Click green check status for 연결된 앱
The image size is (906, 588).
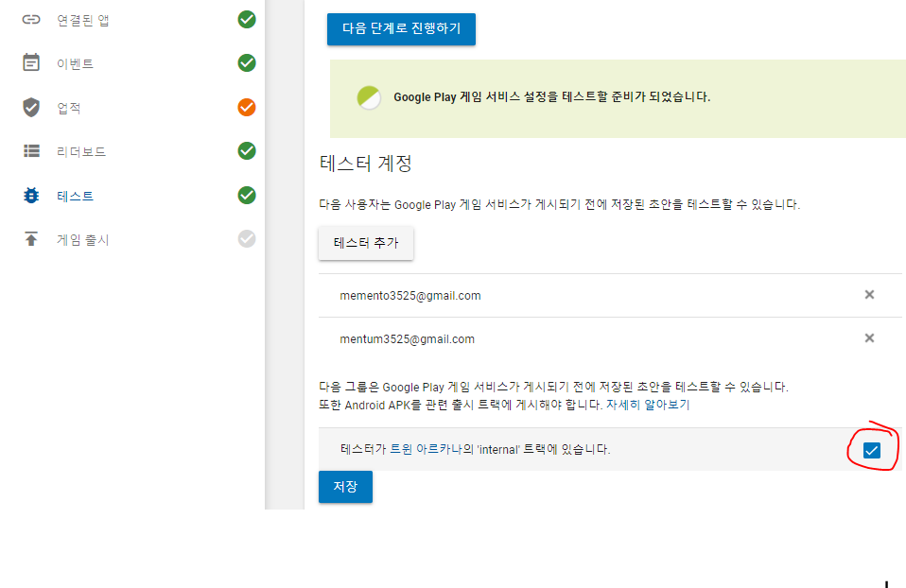(247, 20)
